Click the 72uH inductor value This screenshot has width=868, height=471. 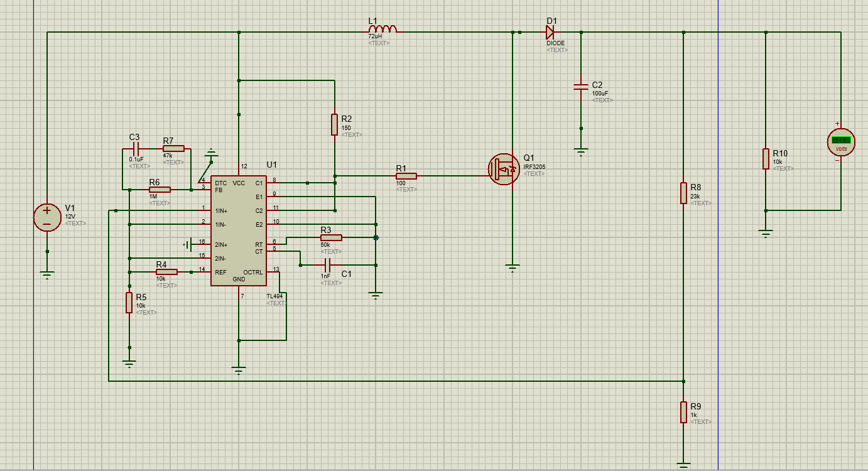click(375, 36)
